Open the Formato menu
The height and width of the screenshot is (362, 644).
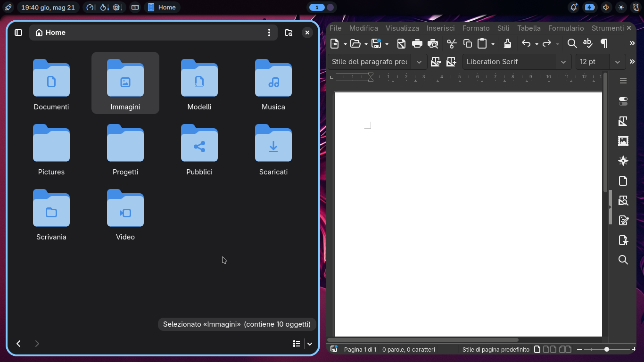(476, 28)
